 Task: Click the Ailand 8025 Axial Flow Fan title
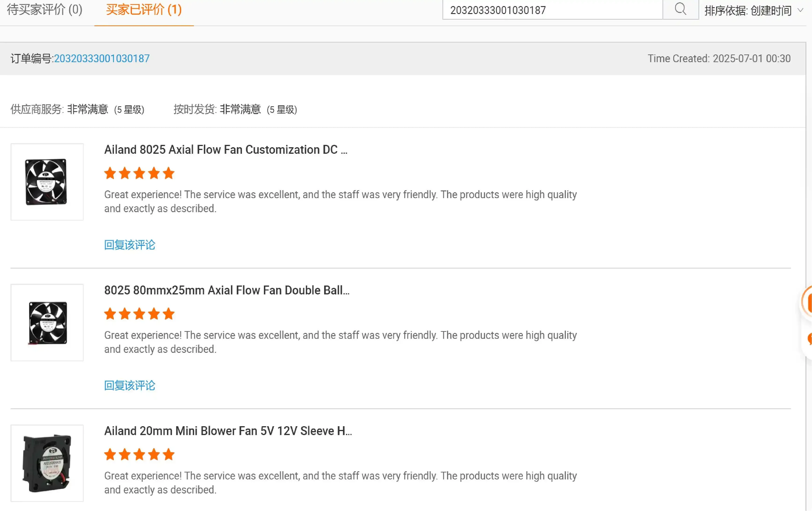225,150
